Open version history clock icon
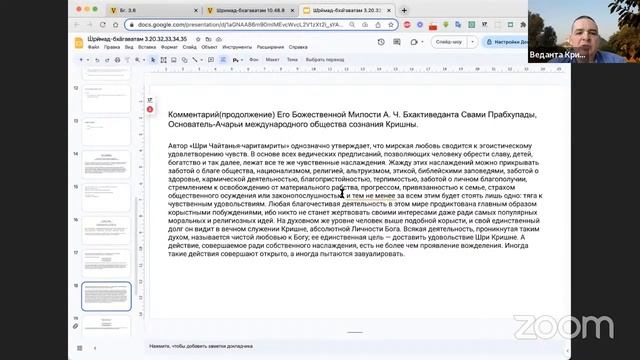This screenshot has width=640, height=360. tap(381, 42)
